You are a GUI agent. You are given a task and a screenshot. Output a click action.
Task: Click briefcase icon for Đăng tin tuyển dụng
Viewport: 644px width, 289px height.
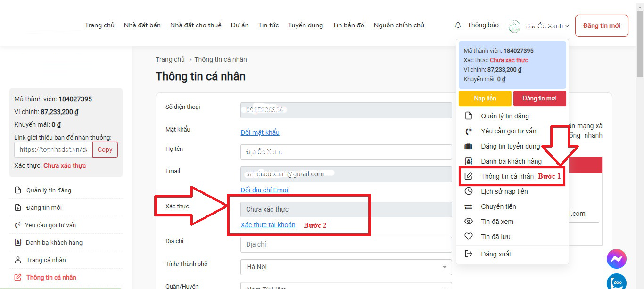click(469, 146)
